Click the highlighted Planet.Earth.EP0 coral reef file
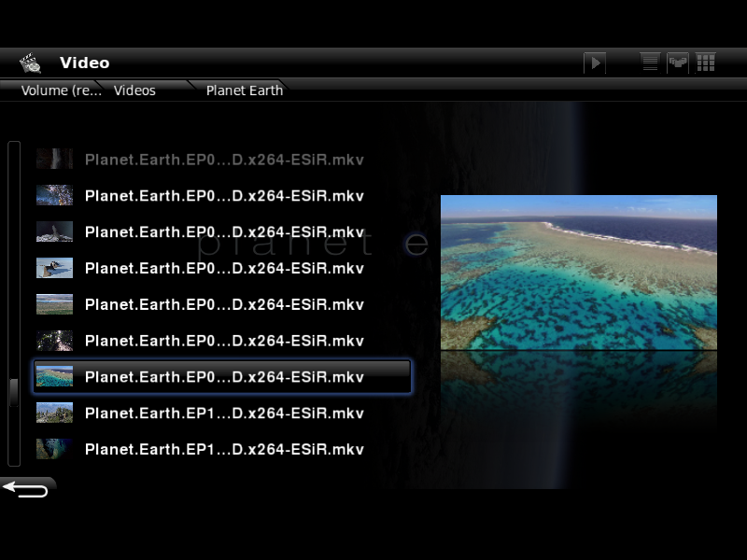Screen dimensions: 747x560 pyautogui.click(x=222, y=377)
